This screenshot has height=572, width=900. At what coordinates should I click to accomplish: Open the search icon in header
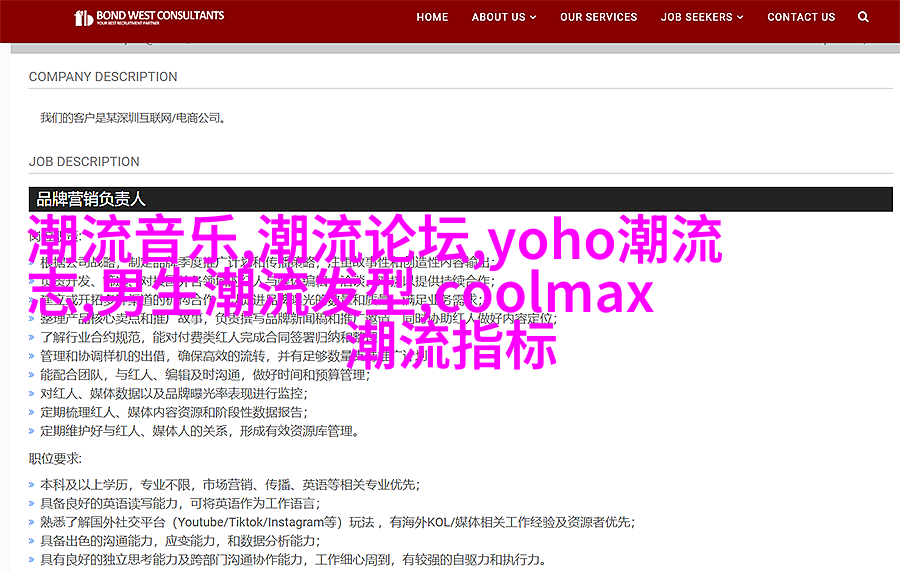click(x=863, y=17)
